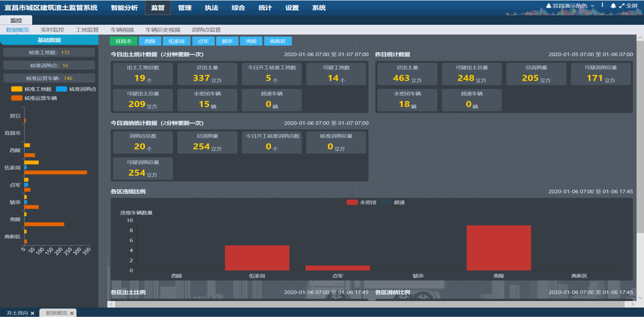This screenshot has width=644, height=317.
Task: Click the scroll down arrow on right scrollbar
Action: pyautogui.click(x=640, y=298)
